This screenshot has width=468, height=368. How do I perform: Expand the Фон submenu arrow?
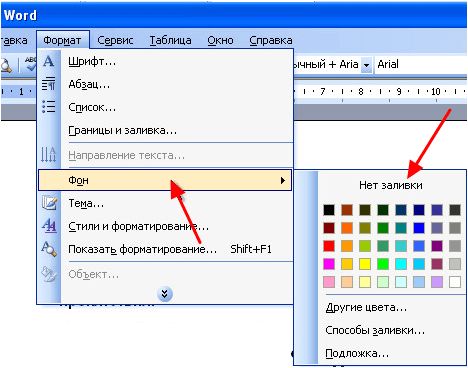coord(283,180)
